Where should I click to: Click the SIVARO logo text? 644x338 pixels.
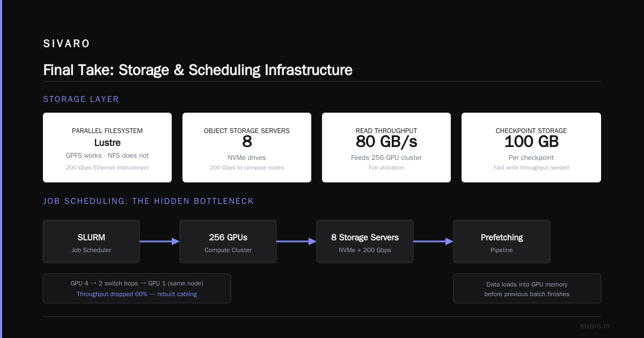[x=67, y=43]
